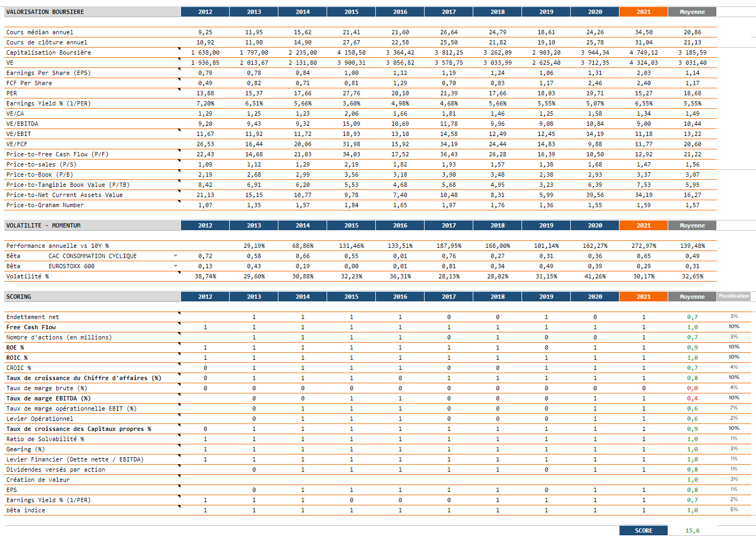Click the "Gearing (%)" row label
756x538 pixels.
pos(26,449)
